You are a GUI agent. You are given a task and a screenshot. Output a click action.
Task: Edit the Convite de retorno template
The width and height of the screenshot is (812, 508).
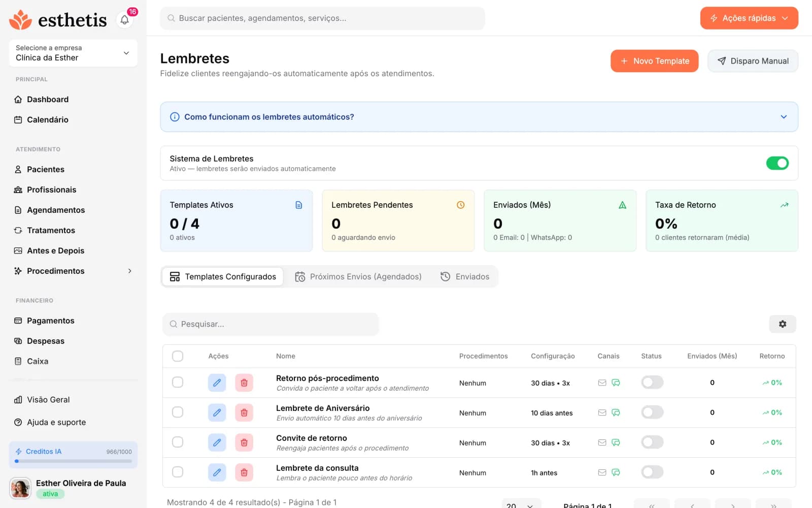[x=217, y=442]
